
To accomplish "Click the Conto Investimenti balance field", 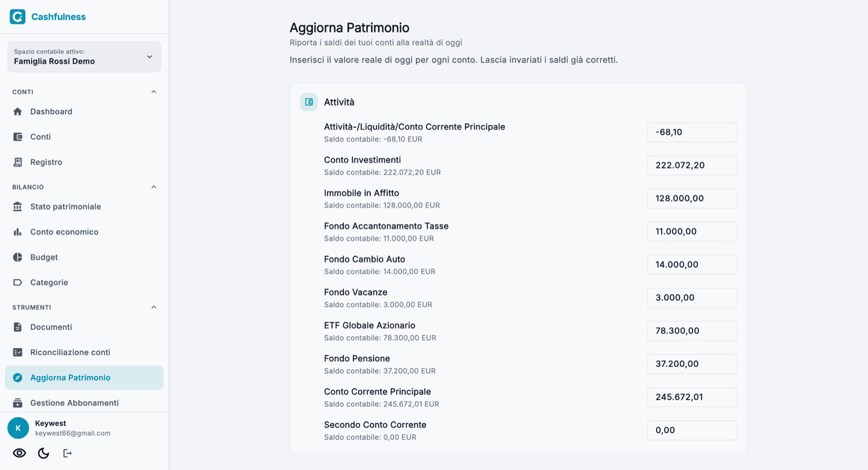I will tap(692, 166).
